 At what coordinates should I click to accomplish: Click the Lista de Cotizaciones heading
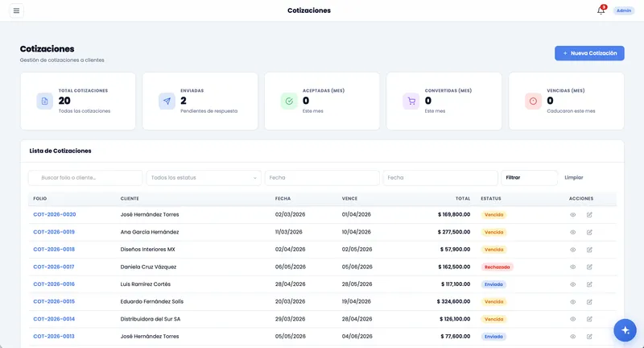tap(60, 151)
